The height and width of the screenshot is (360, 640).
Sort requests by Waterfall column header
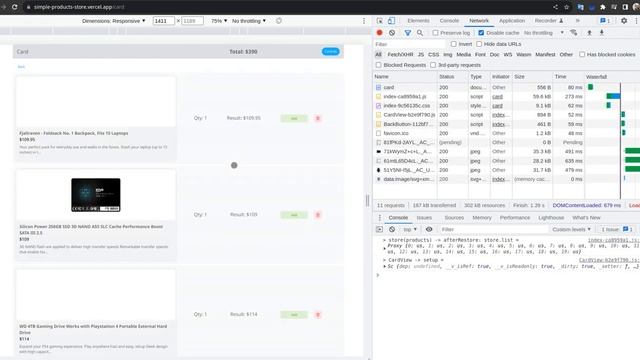[x=611, y=77]
